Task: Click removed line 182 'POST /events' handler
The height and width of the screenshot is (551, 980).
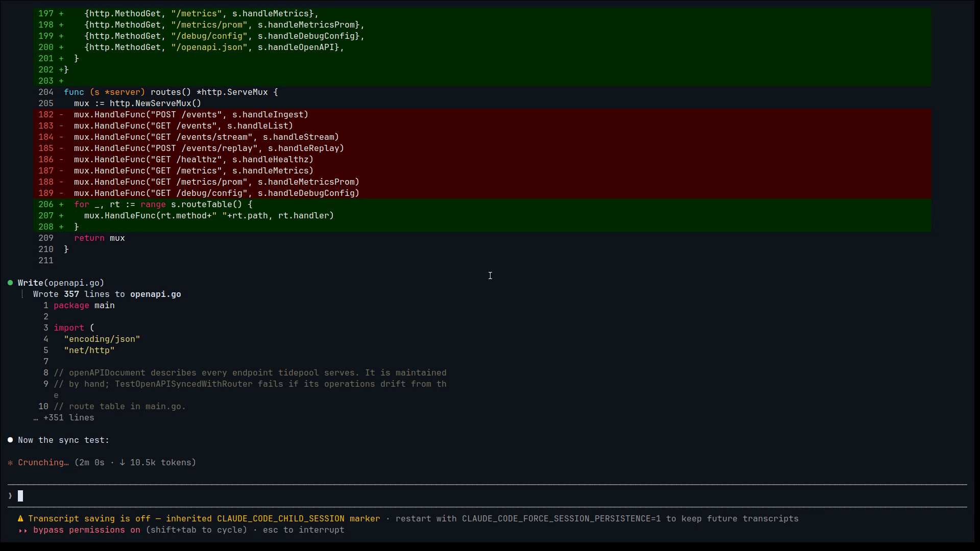Action: click(482, 115)
